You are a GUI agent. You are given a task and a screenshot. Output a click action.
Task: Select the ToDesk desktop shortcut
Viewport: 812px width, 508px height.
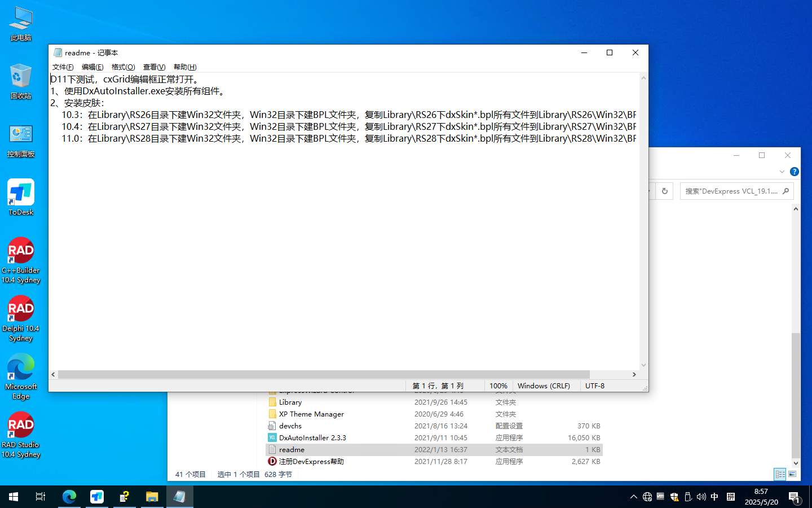click(x=21, y=198)
